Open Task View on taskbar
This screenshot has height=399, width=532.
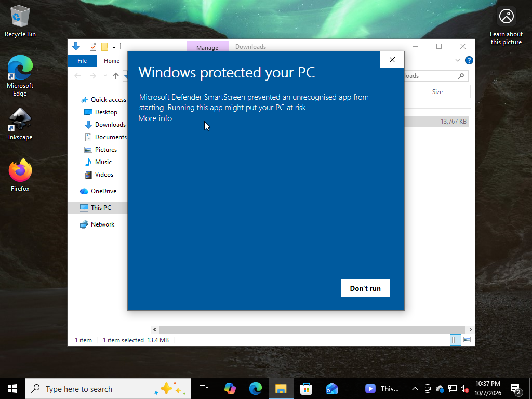(204, 389)
